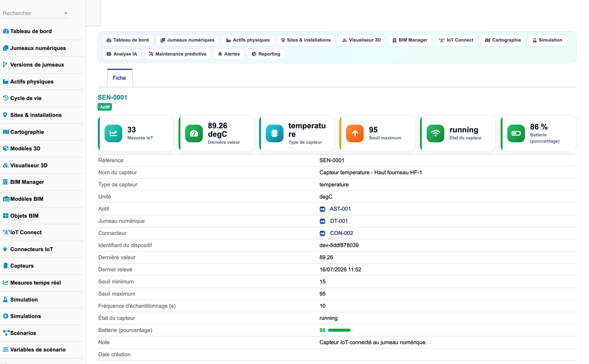Screen dimensions: 589x364
Task: Click the Capteurs chip icon in sidebar
Action: tap(6, 266)
